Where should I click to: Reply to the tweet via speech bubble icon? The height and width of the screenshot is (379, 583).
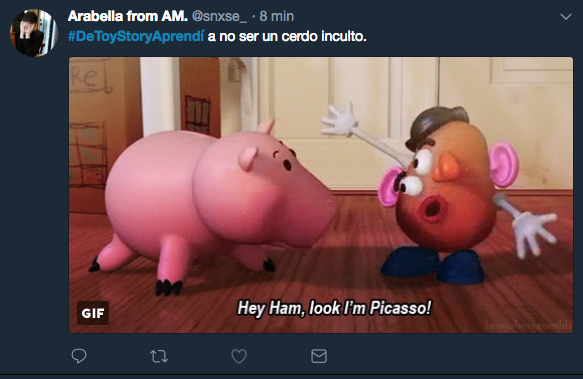(x=79, y=356)
